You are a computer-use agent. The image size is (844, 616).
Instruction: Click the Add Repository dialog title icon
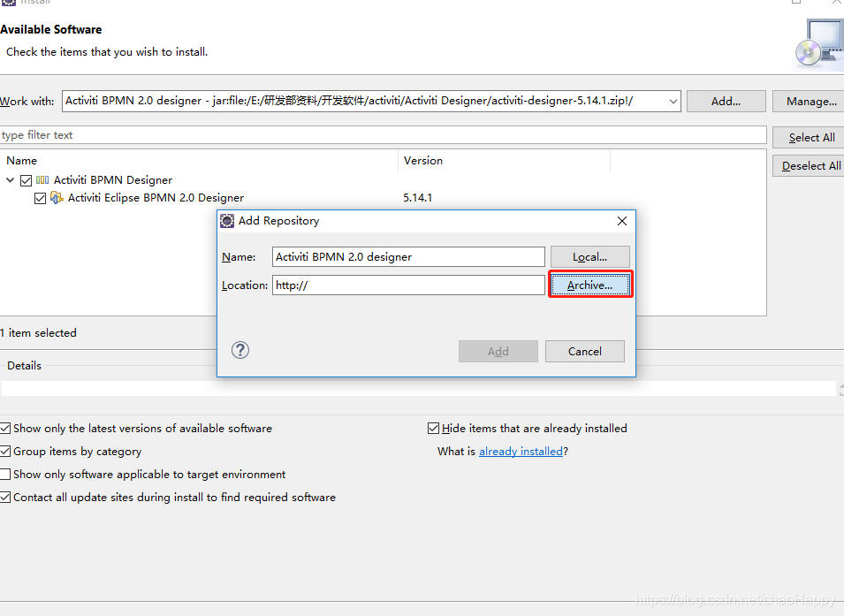pos(227,221)
